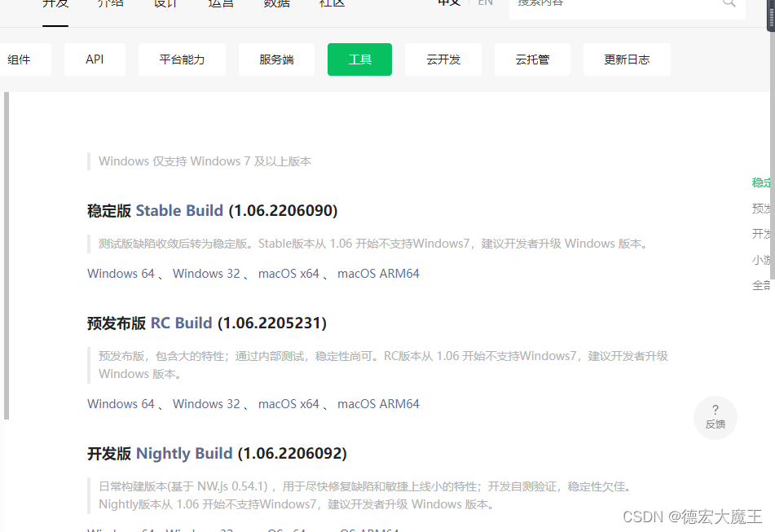Jump to 开发 anchor in right outline
The image size is (775, 532).
pyautogui.click(x=763, y=234)
